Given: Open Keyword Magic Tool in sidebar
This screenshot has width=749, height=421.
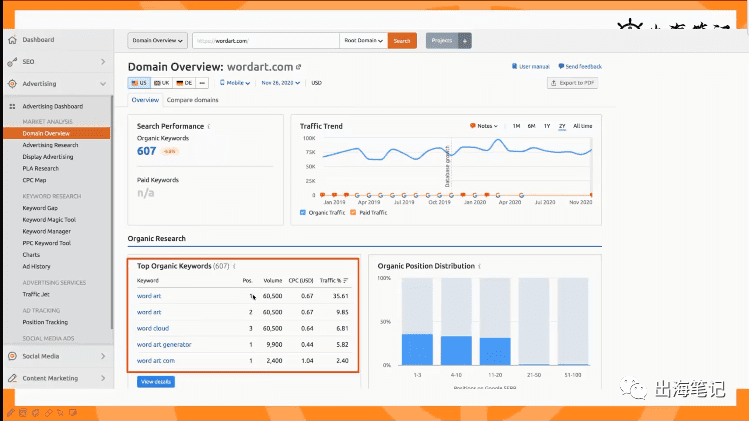Looking at the screenshot, I should [49, 220].
